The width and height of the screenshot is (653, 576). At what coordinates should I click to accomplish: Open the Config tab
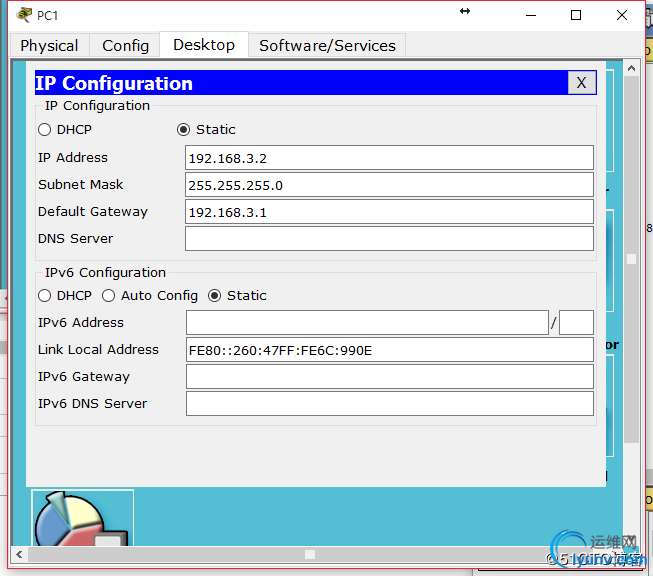coord(125,46)
